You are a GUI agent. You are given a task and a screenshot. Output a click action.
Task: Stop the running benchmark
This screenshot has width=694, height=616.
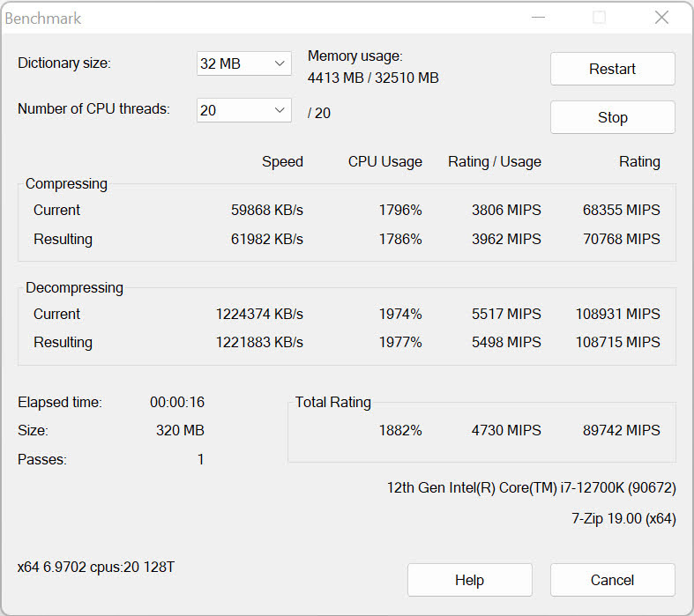click(612, 117)
